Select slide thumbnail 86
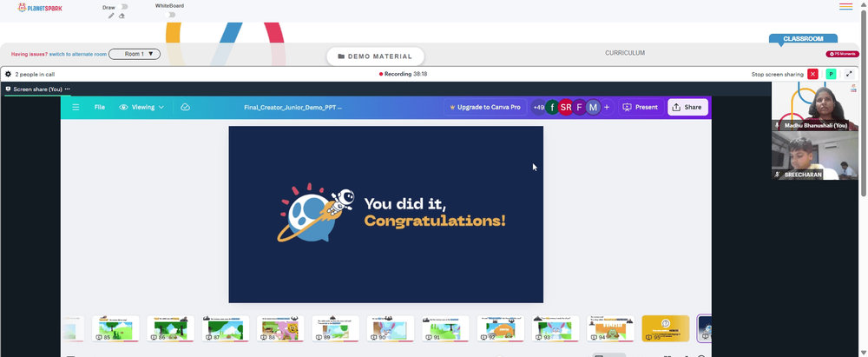This screenshot has height=357, width=868. tap(170, 328)
